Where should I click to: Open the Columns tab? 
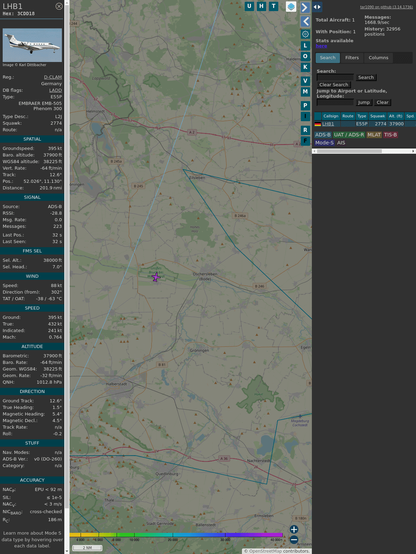pyautogui.click(x=378, y=58)
